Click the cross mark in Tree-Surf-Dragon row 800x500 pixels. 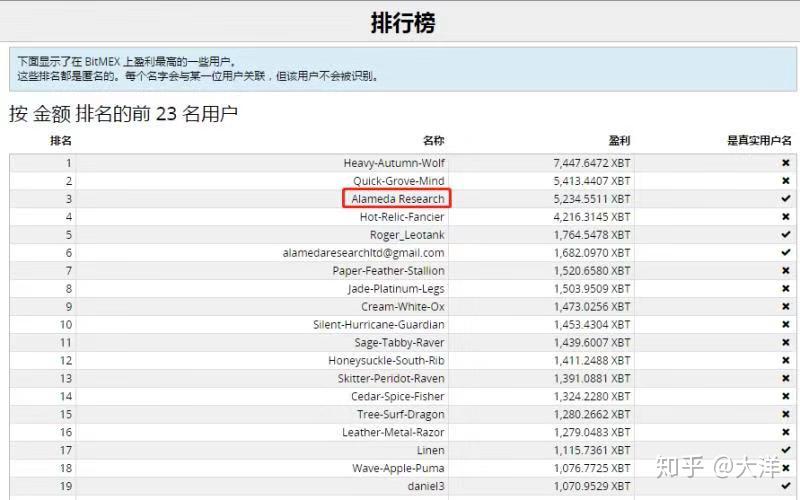click(786, 414)
